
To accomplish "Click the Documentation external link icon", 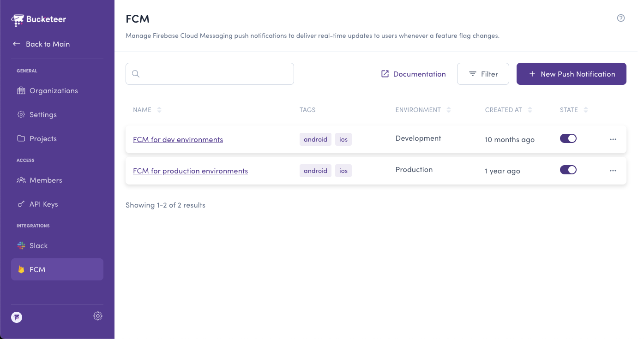I will (x=385, y=74).
